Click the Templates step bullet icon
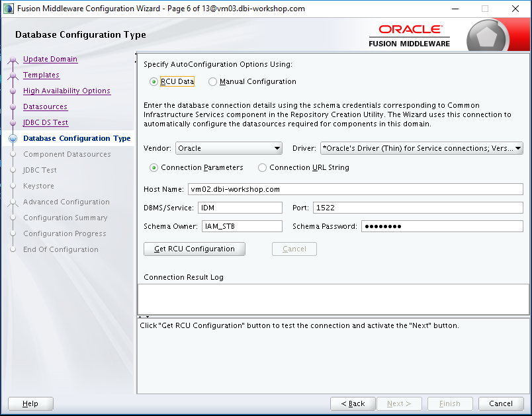532x416 pixels. [13, 75]
